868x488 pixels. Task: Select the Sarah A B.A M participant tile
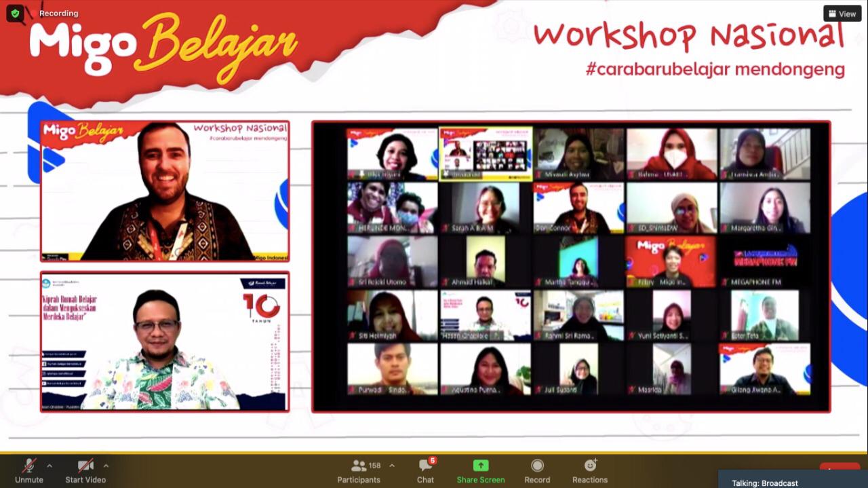(486, 208)
